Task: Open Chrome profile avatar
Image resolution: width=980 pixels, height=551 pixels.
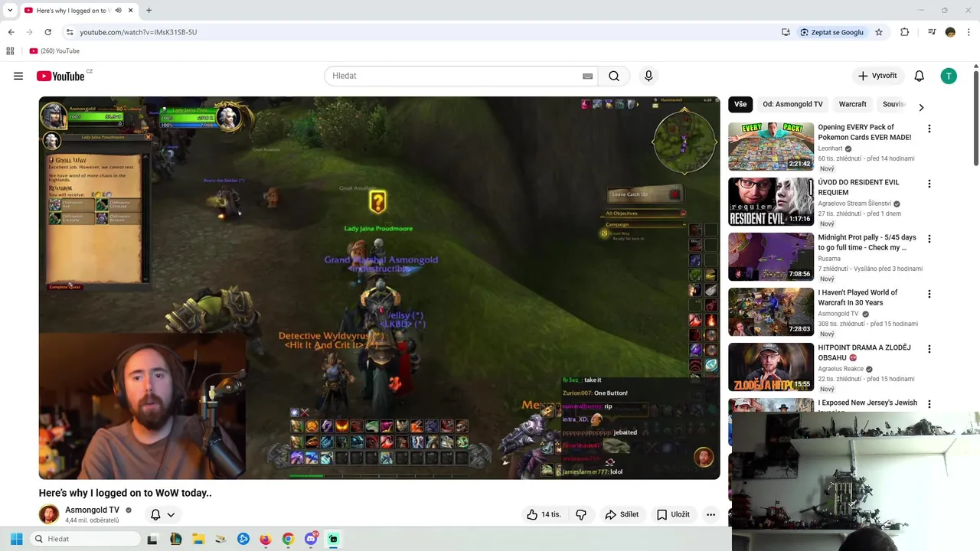Action: point(950,32)
